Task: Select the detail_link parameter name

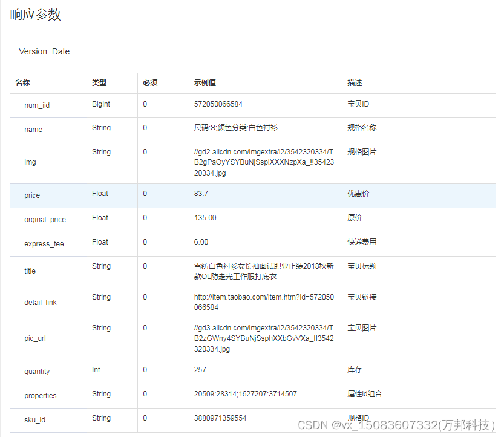Action: click(41, 303)
